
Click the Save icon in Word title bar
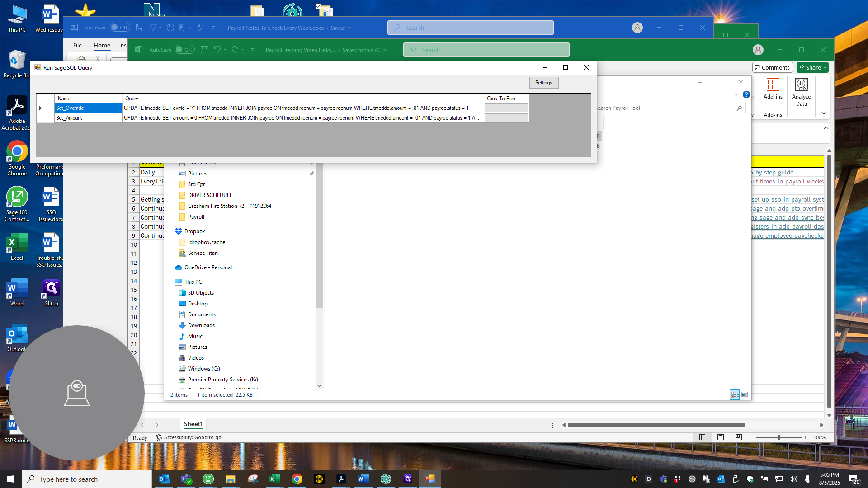point(140,28)
